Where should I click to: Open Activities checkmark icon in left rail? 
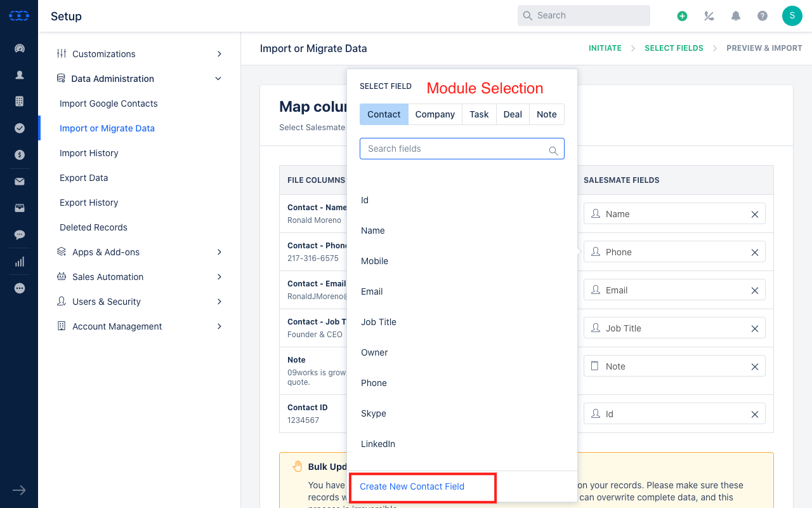19,128
